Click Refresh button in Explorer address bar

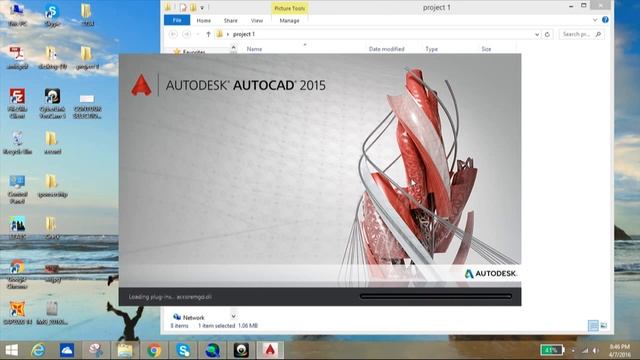point(547,34)
